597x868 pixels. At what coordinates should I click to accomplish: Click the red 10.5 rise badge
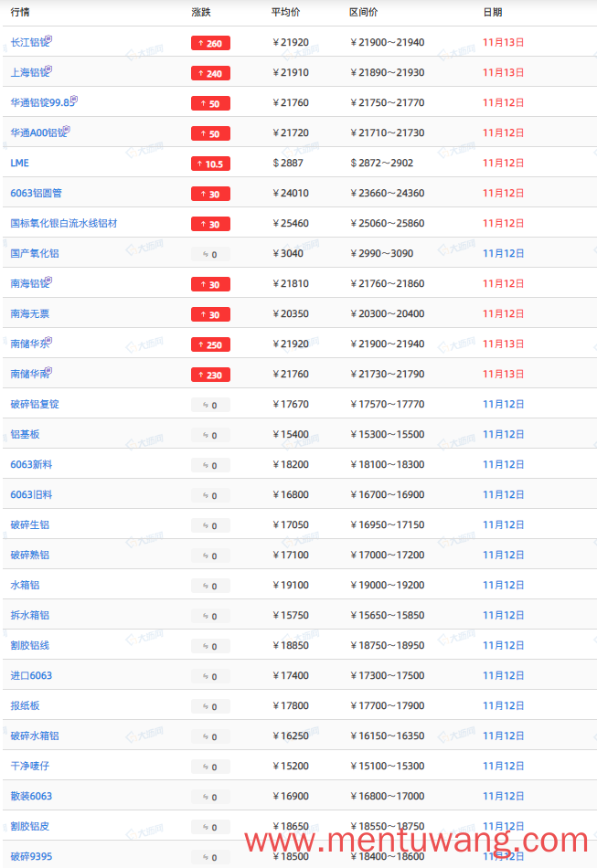[210, 164]
